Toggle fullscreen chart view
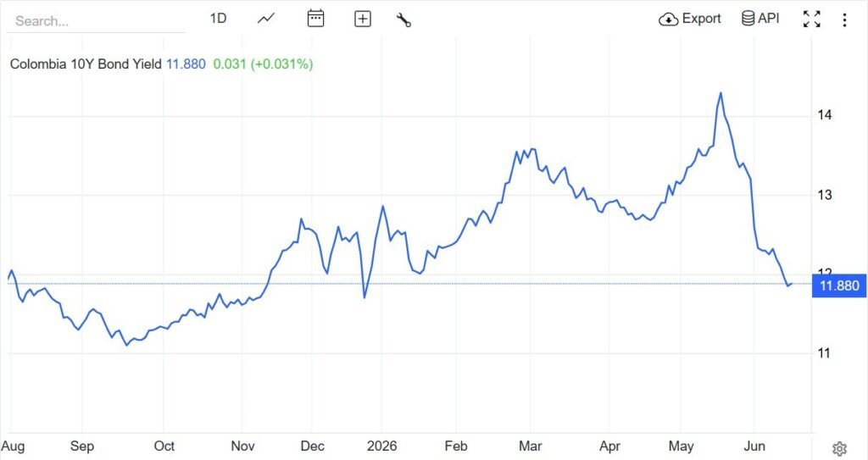This screenshot has height=460, width=868. coord(811,19)
